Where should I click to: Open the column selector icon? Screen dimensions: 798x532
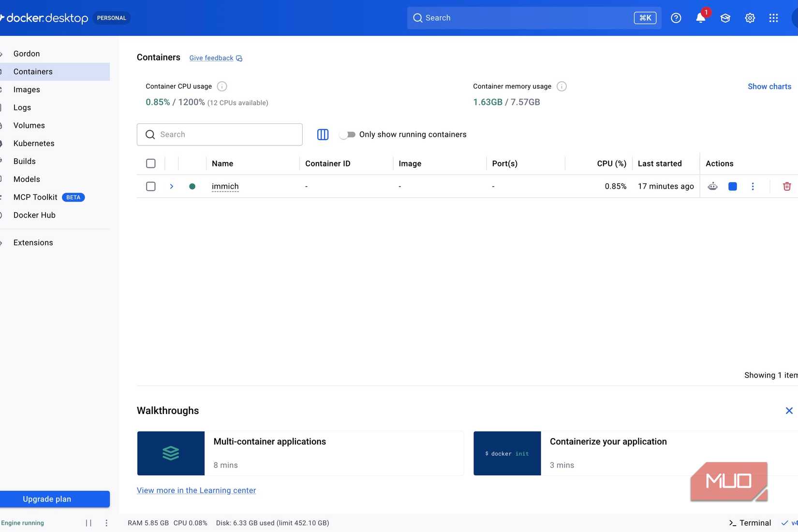323,134
